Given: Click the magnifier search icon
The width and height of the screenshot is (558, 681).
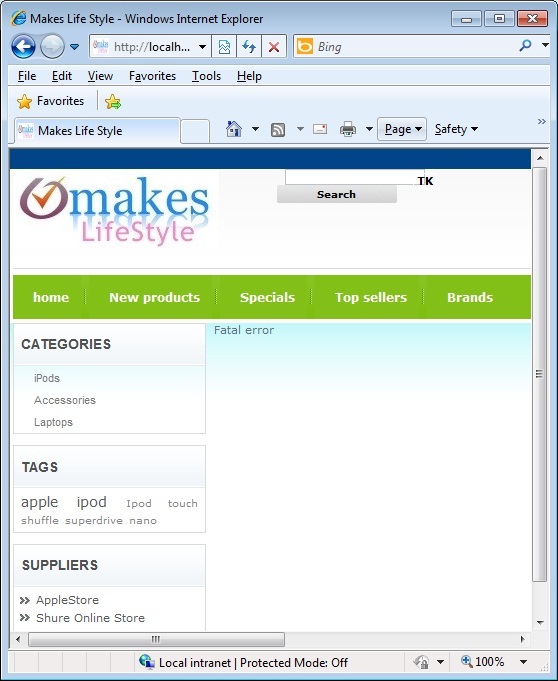Looking at the screenshot, I should point(525,45).
